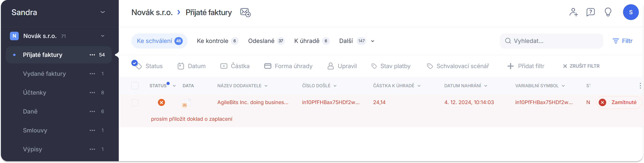This screenshot has width=644, height=163.
Task: Open three-dot menu next to Účtenky
Action: pyautogui.click(x=92, y=93)
